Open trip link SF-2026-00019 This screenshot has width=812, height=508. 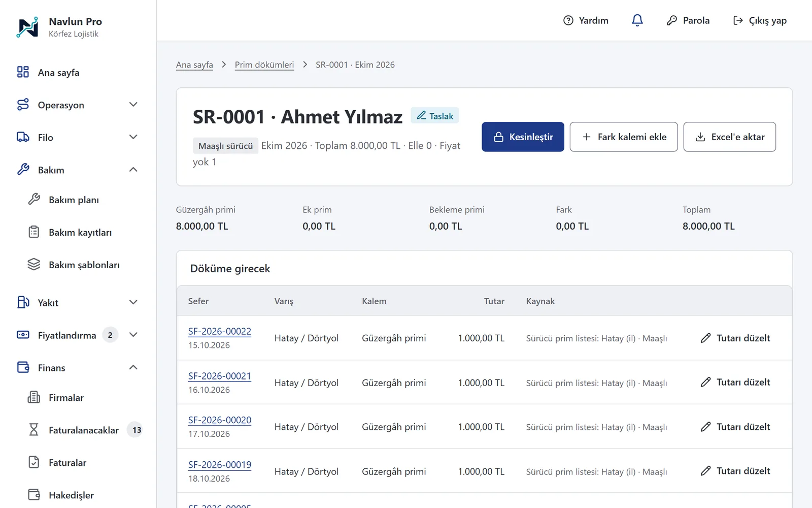click(x=220, y=465)
